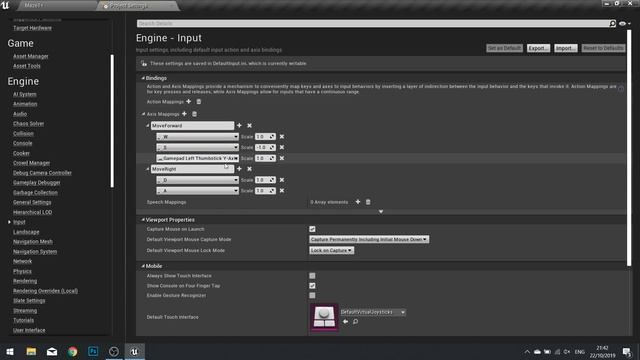Clear all Axis Mappings with trash icon
640x360 pixels.
tap(194, 114)
